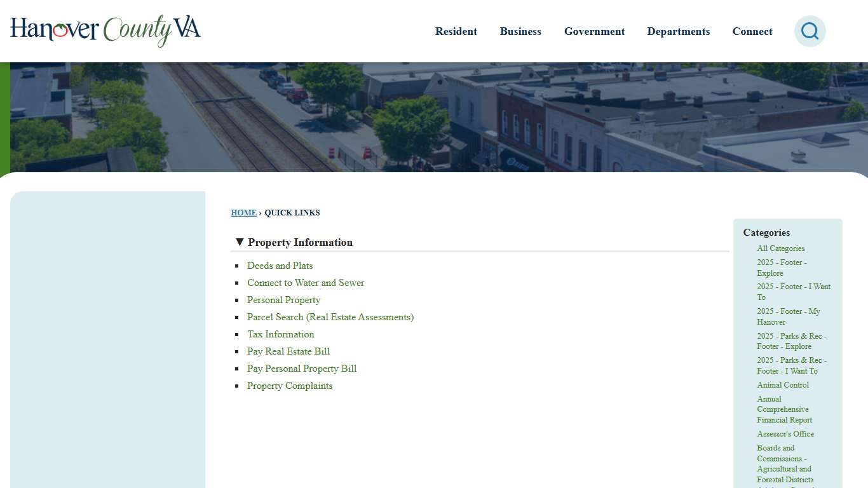The height and width of the screenshot is (488, 868).
Task: Click the HOME breadcrumb link
Action: coord(243,212)
